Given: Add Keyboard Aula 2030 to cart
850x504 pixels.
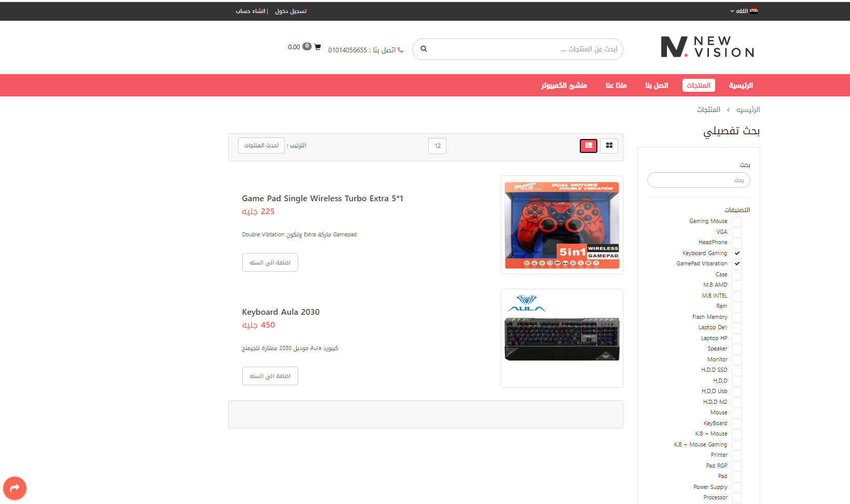Looking at the screenshot, I should coord(270,376).
